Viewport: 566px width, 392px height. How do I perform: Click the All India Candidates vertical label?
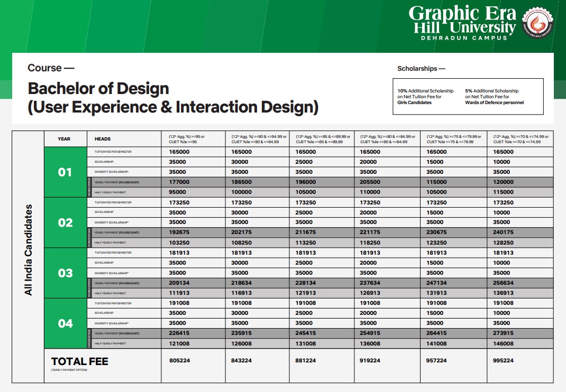(29, 249)
